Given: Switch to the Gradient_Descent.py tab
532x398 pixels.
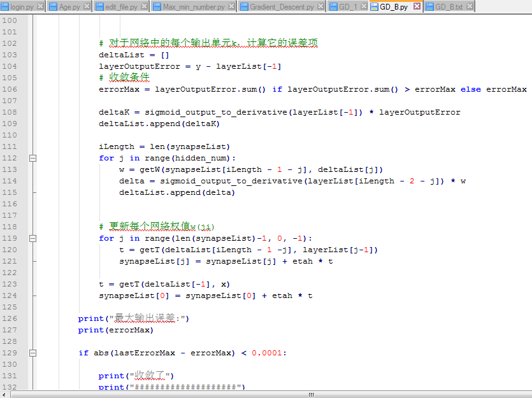Looking at the screenshot, I should pos(282,7).
